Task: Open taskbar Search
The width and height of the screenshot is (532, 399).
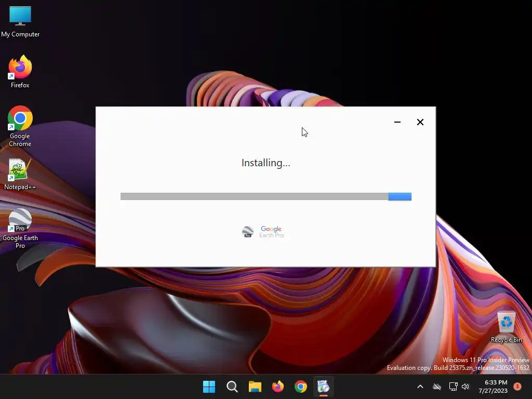Action: [x=232, y=387]
